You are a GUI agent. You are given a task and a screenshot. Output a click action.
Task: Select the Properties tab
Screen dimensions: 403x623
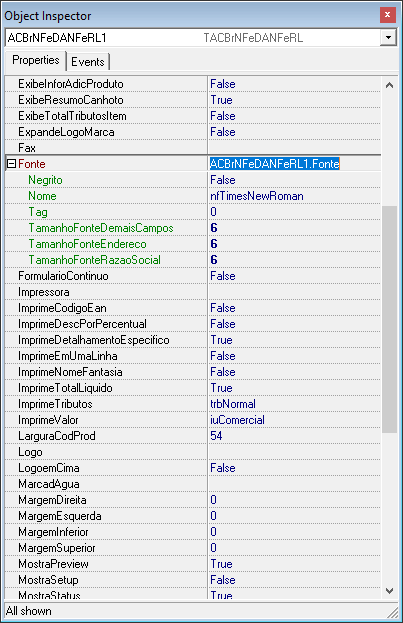pos(36,60)
